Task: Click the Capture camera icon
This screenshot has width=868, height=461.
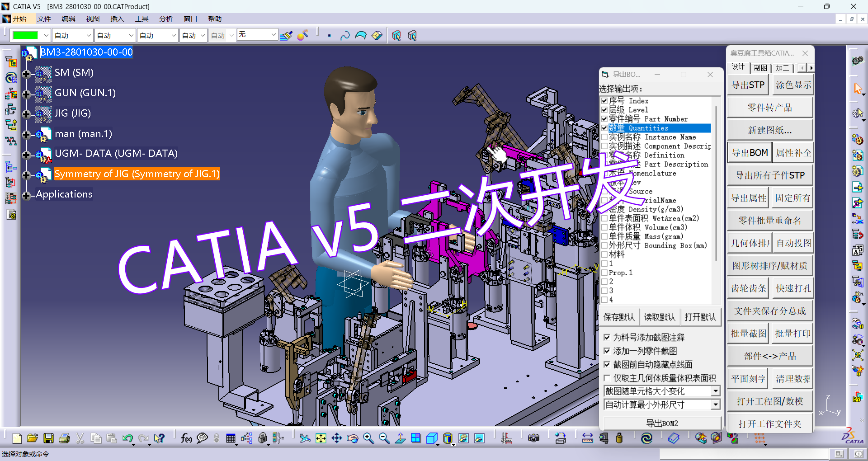Action: click(x=533, y=438)
